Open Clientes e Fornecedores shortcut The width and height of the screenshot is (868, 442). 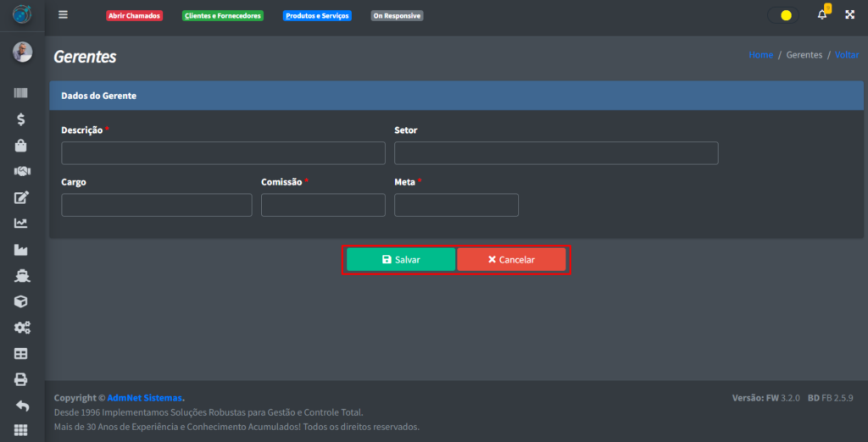pos(223,16)
